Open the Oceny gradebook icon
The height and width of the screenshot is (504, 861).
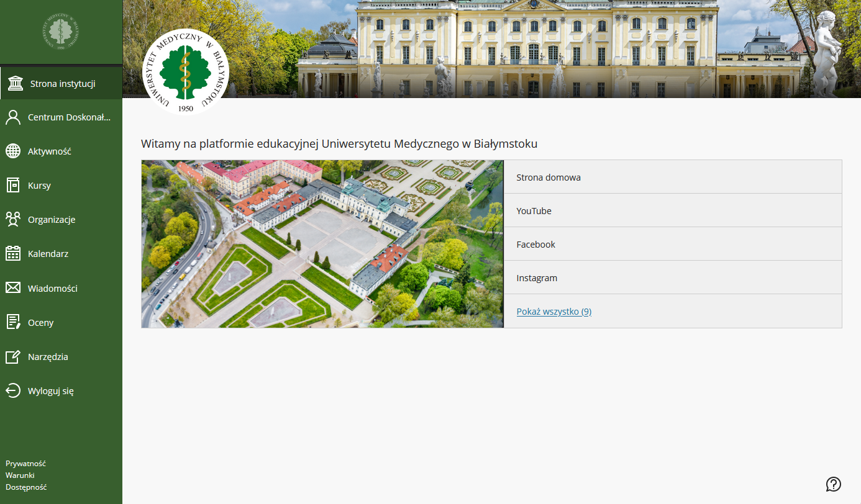tap(13, 322)
